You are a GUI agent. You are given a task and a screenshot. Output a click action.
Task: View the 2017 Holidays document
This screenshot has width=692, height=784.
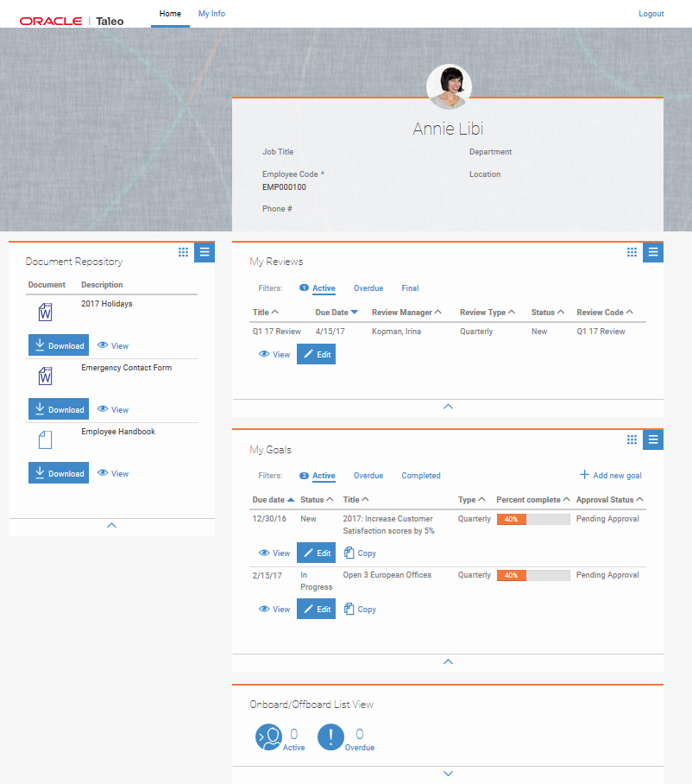tap(113, 345)
